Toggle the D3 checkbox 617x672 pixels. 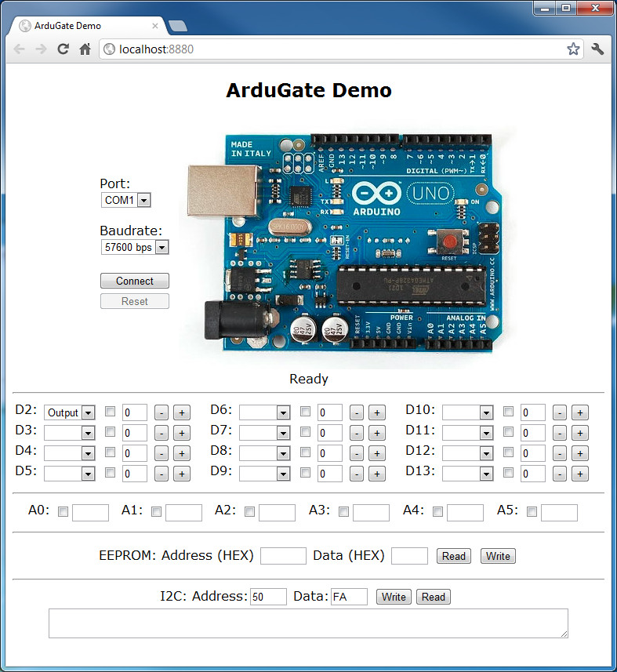110,431
